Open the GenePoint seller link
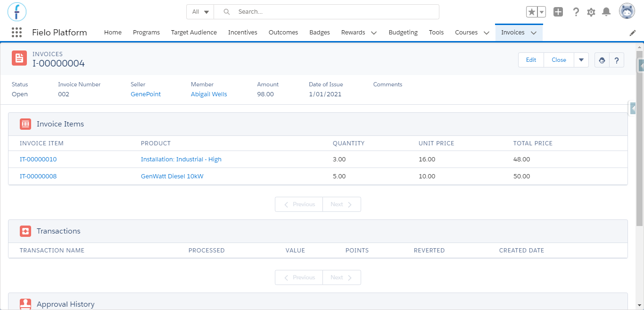The width and height of the screenshot is (644, 310). click(x=146, y=94)
